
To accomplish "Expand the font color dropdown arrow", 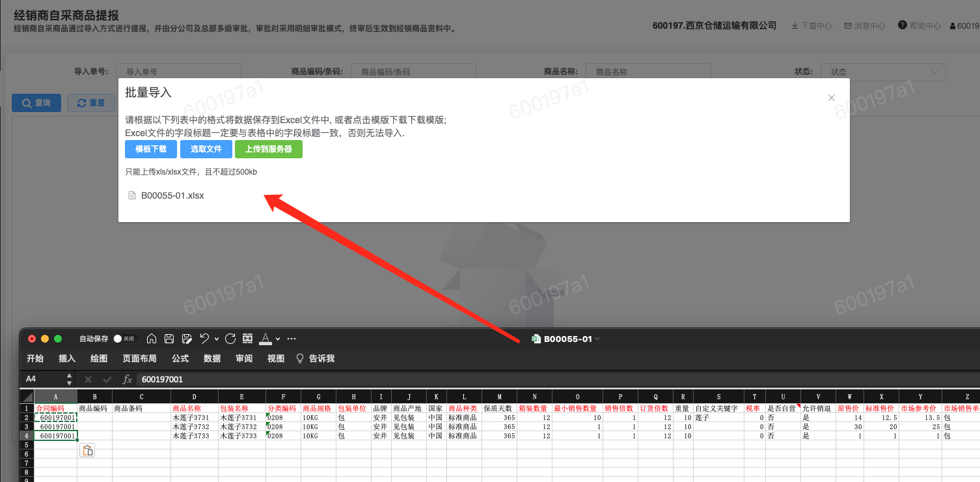I will [x=278, y=339].
